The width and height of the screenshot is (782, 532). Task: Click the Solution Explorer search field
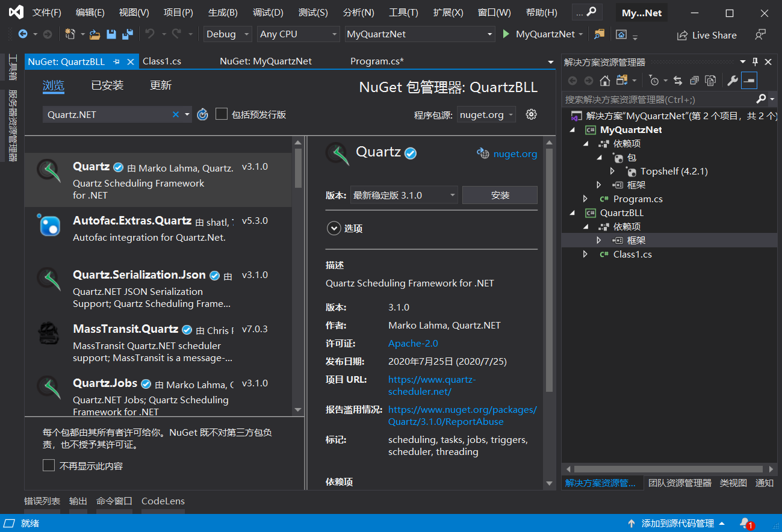pos(659,99)
